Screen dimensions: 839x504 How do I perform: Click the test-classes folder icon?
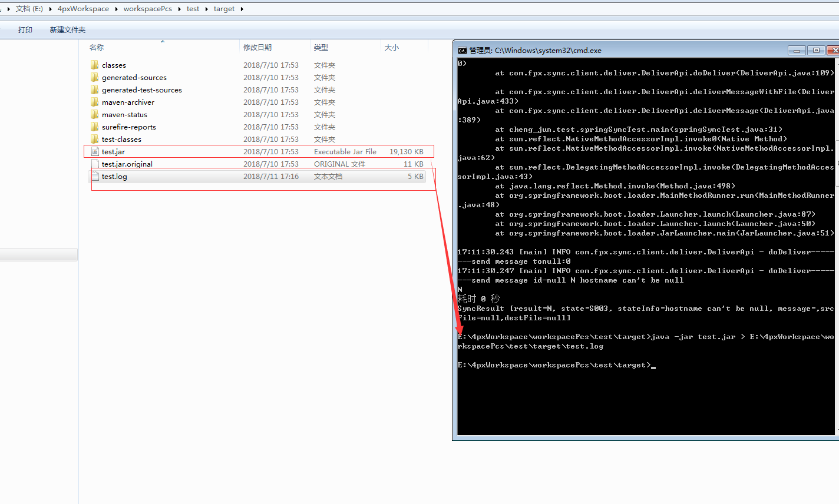tap(94, 139)
